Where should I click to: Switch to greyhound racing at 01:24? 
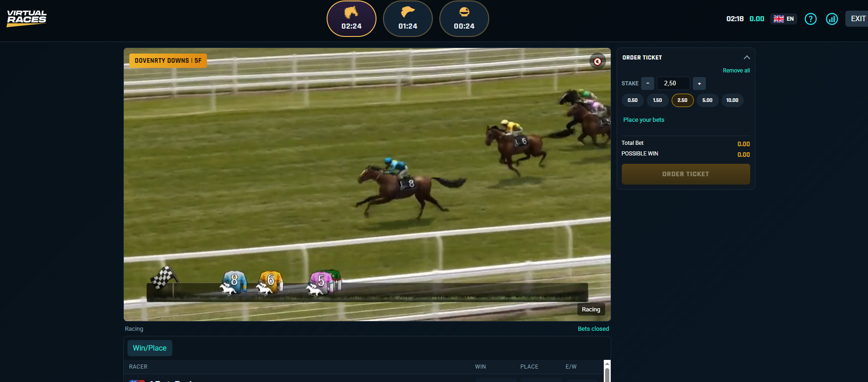click(x=408, y=19)
